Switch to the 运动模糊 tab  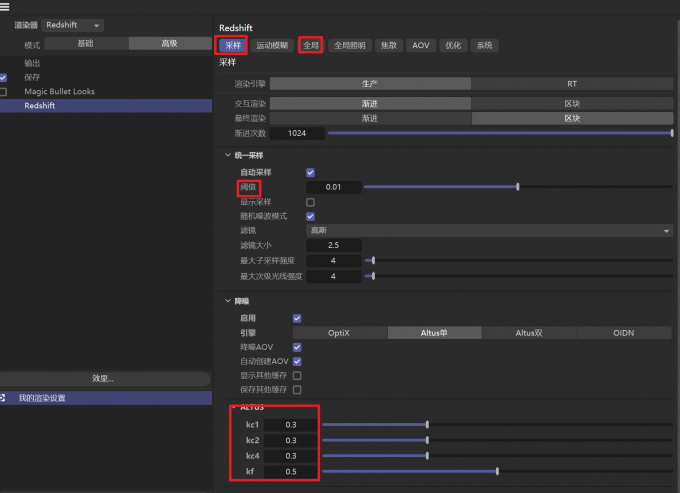(272, 46)
